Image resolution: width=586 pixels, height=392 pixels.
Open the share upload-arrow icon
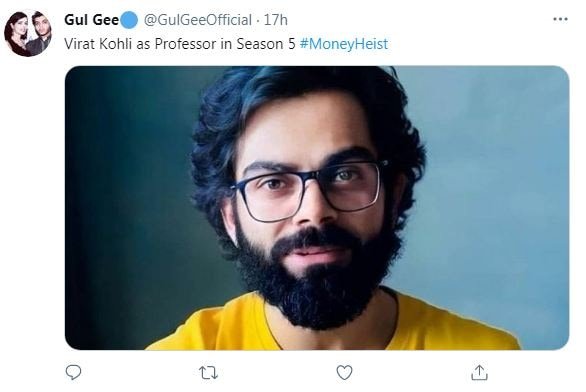coord(479,372)
